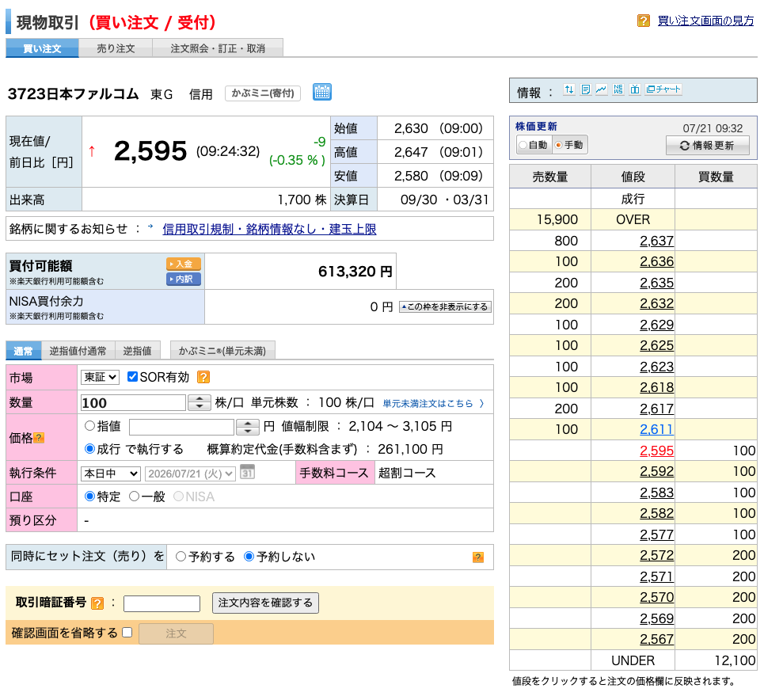This screenshot has width=764, height=700.
Task: Select 予約する for set order
Action: [181, 556]
